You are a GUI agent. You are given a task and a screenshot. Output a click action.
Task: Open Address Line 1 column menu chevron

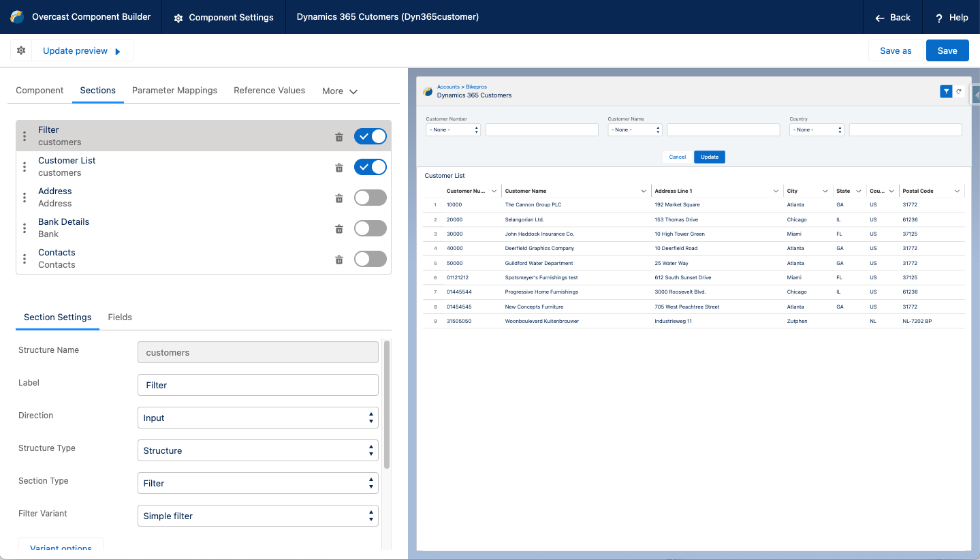776,191
